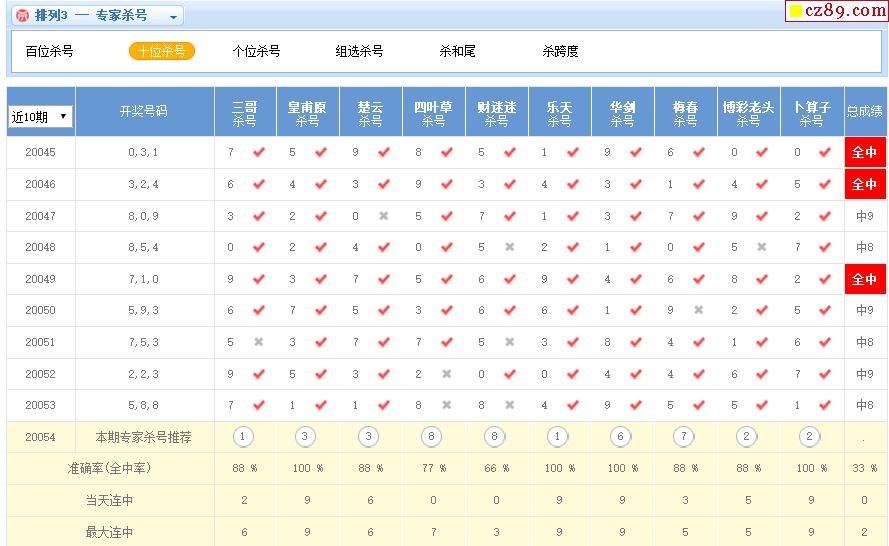
Task: Click the 总成绩 column header
Action: [865, 112]
